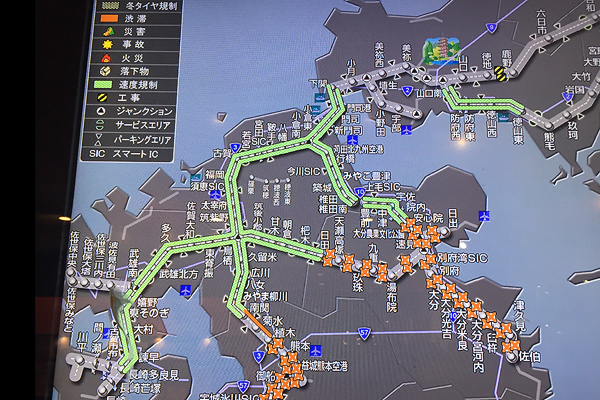
Task: Click the Route 9 shield marker
Action: 491,27
